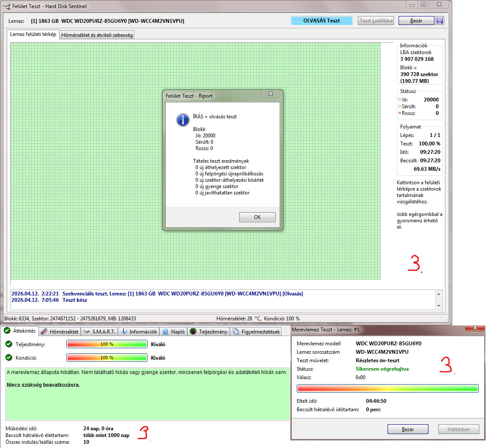
Task: Click the Háttérben button
Action: click(x=459, y=429)
